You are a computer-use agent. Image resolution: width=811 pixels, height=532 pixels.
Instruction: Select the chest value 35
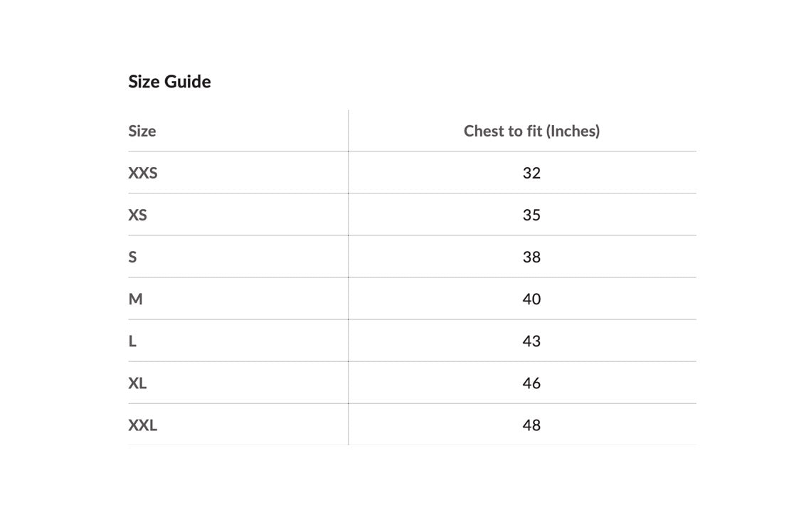[531, 215]
